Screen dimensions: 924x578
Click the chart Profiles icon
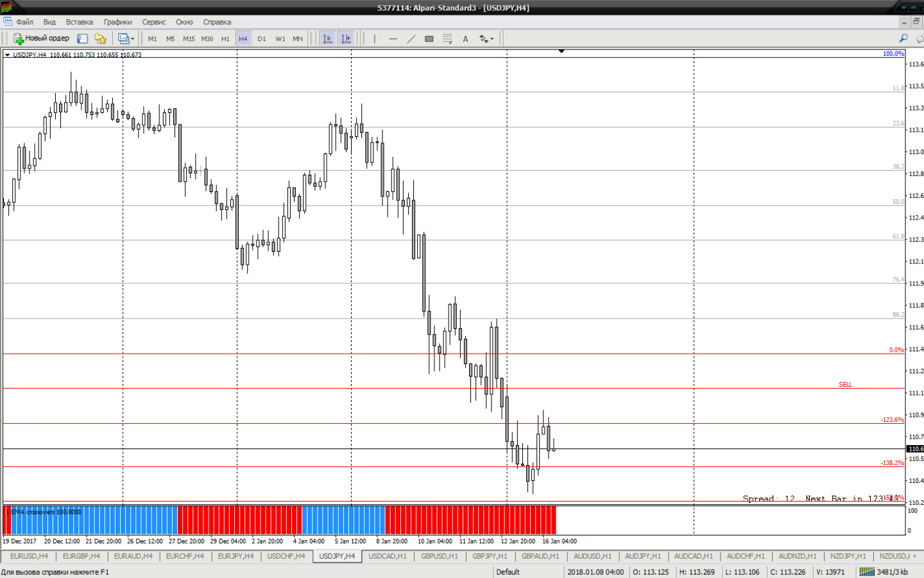(x=123, y=39)
